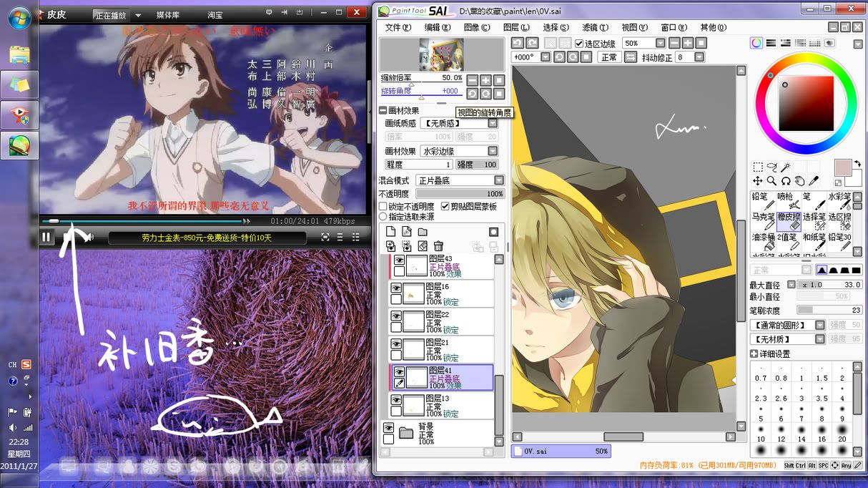
Task: Collapse the 画材效果 section
Action: (x=383, y=111)
